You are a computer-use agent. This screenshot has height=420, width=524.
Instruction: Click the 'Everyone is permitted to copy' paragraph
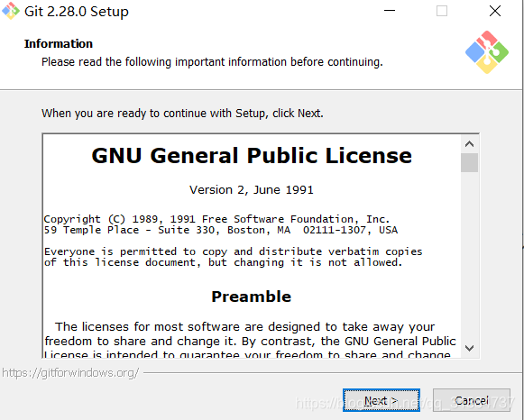pos(234,257)
